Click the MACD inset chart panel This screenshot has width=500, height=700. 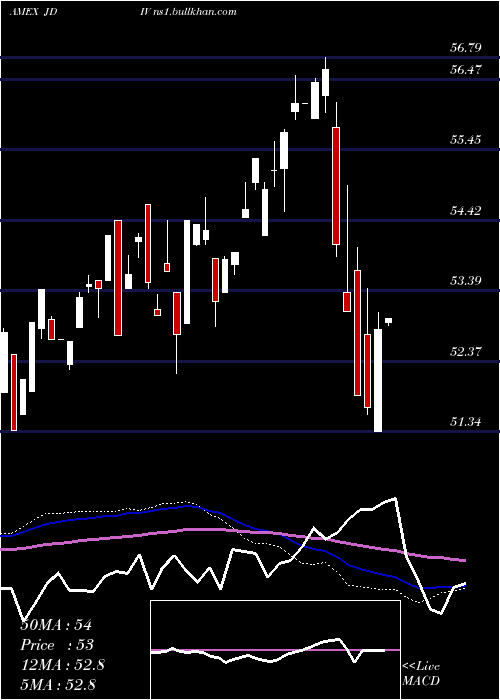(x=275, y=650)
